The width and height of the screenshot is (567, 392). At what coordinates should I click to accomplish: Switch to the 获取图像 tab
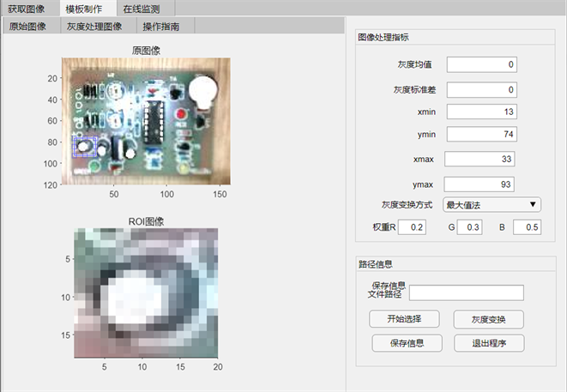[27, 9]
